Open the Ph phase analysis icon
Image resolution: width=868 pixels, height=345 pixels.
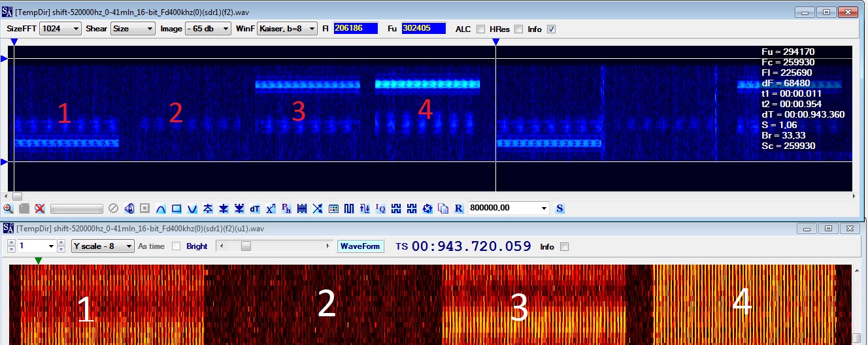coord(286,208)
